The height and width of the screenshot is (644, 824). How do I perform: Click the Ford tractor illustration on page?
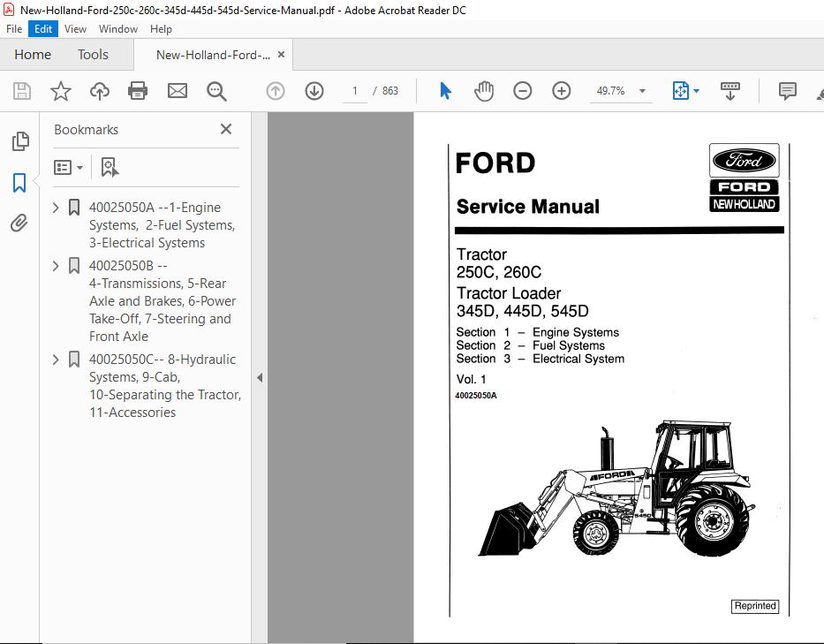point(617,488)
